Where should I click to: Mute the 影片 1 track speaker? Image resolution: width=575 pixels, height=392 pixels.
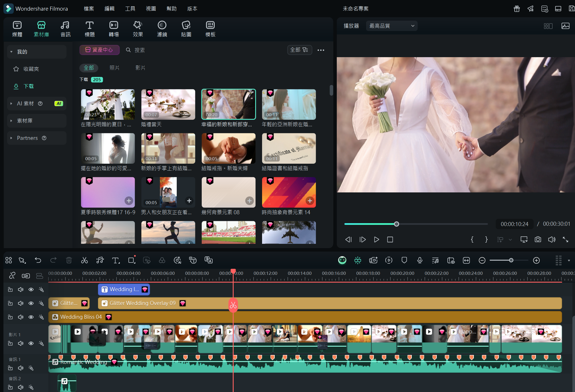tap(21, 343)
